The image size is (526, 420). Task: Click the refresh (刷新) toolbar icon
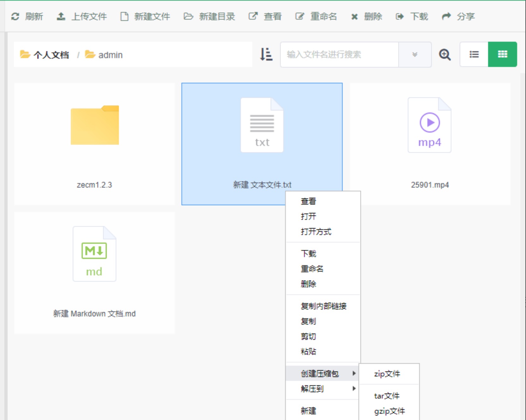click(15, 16)
